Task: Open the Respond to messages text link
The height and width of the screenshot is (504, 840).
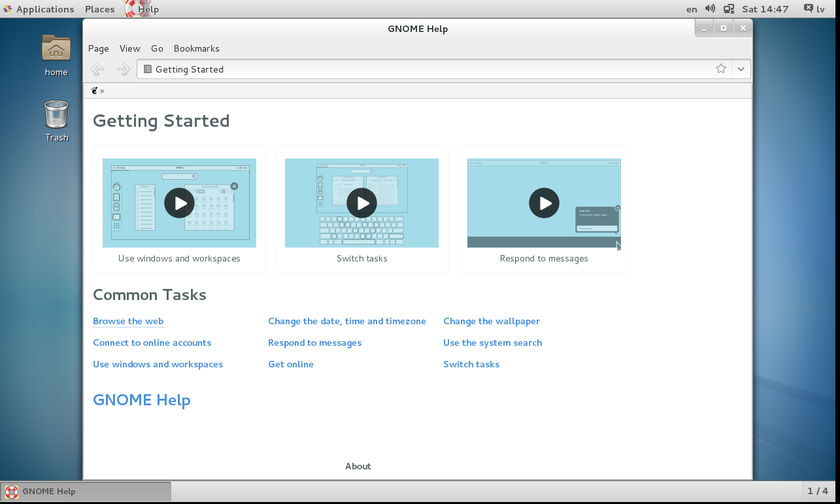Action: 314,343
